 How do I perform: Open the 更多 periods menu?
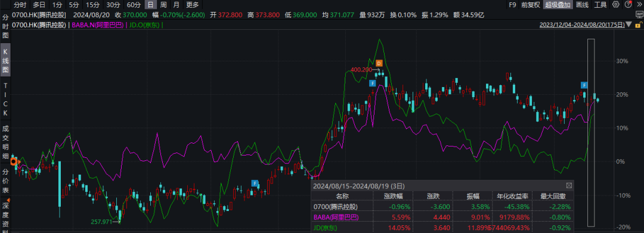pos(192,5)
